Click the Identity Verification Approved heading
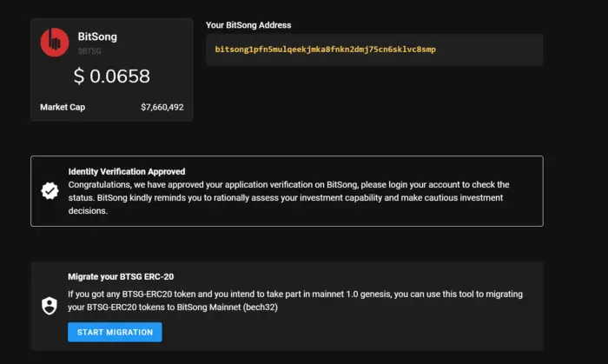The image size is (608, 364). (x=127, y=171)
